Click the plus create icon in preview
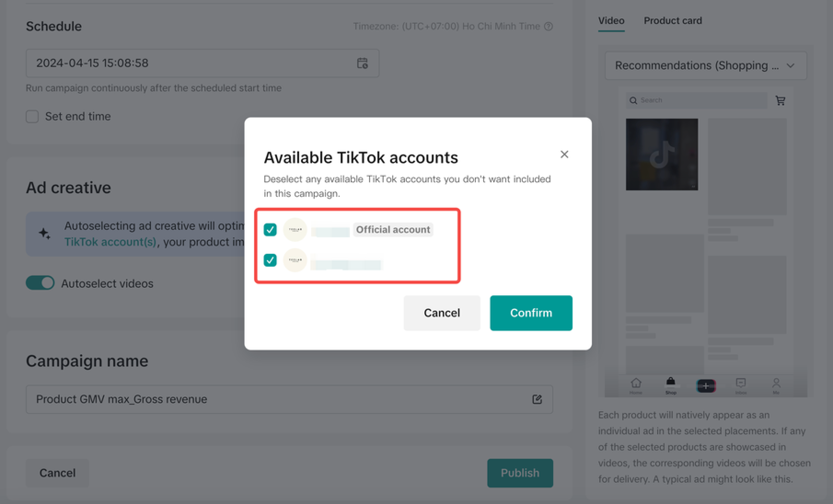Screen dimensions: 833x504 click(x=706, y=385)
